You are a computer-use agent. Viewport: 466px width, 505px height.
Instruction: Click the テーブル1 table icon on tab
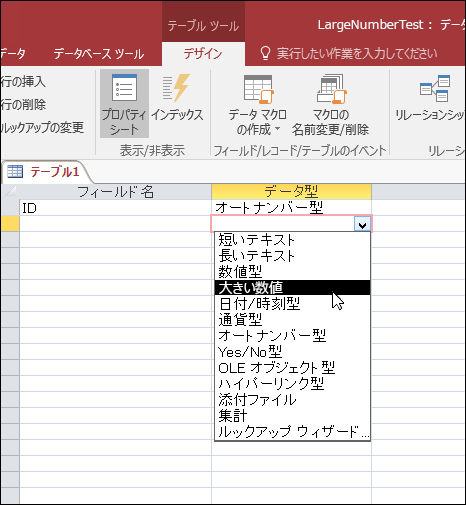tap(15, 172)
